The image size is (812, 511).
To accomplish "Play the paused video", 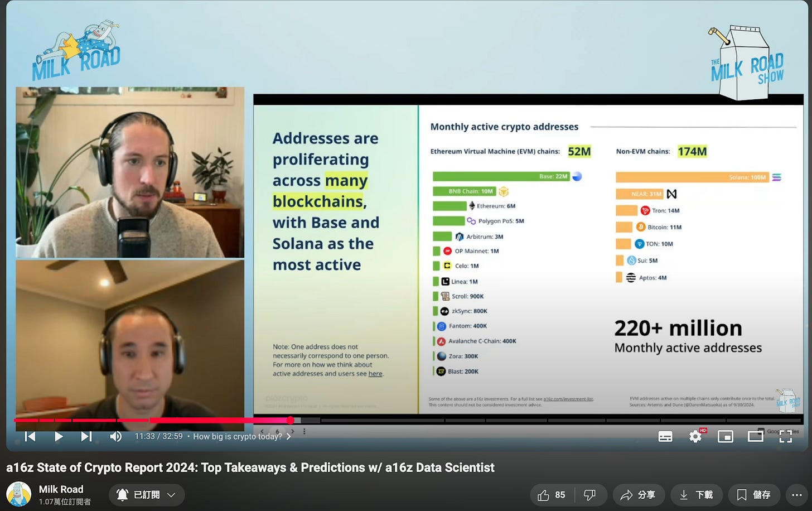I will tap(58, 436).
